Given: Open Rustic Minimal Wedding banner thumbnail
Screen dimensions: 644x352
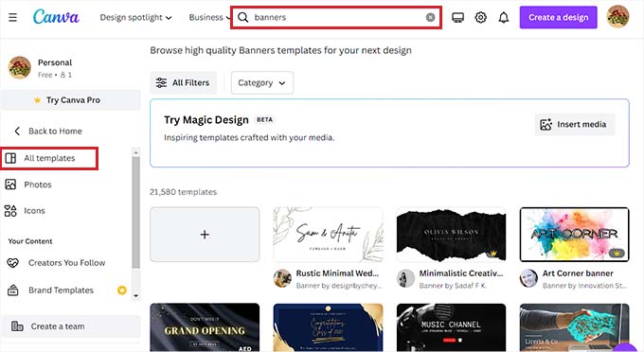Looking at the screenshot, I should click(328, 235).
